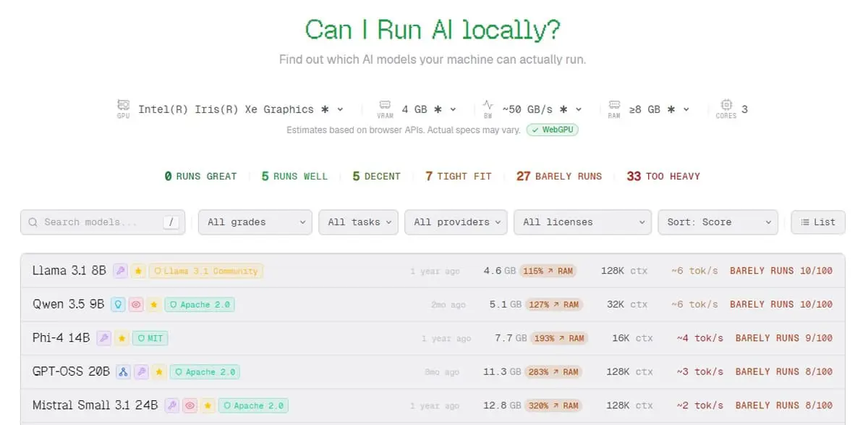Screen dimensions: 868x425
Task: Click the star icon on Mistral Small 3.1 24B row
Action: tap(208, 405)
